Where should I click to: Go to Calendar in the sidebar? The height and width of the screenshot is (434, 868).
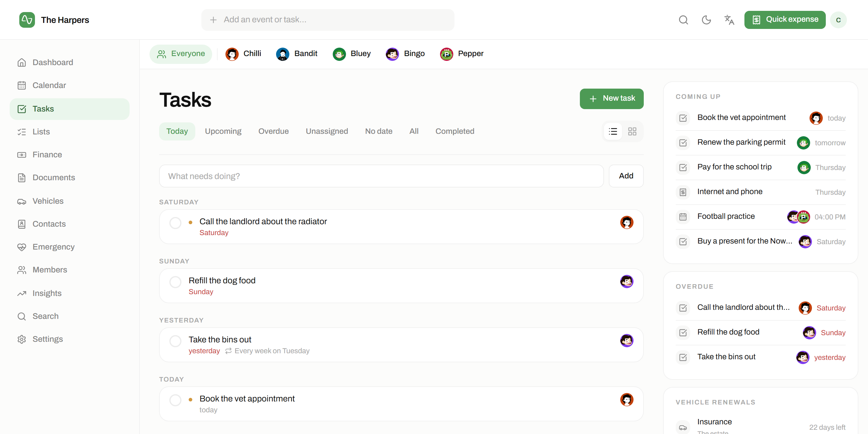click(69, 85)
